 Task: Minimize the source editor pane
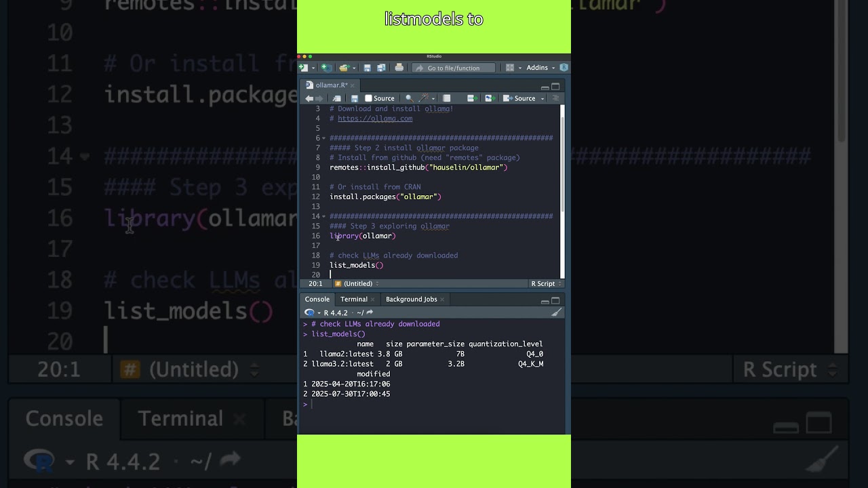click(545, 87)
